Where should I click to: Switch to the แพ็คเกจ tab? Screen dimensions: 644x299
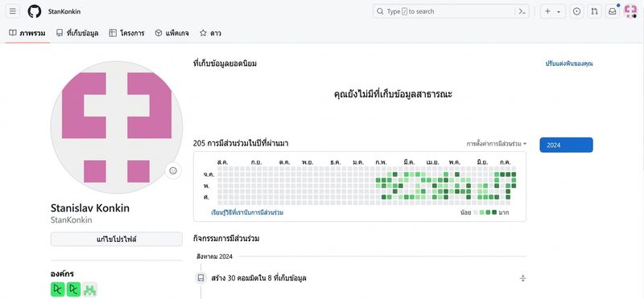click(x=172, y=33)
